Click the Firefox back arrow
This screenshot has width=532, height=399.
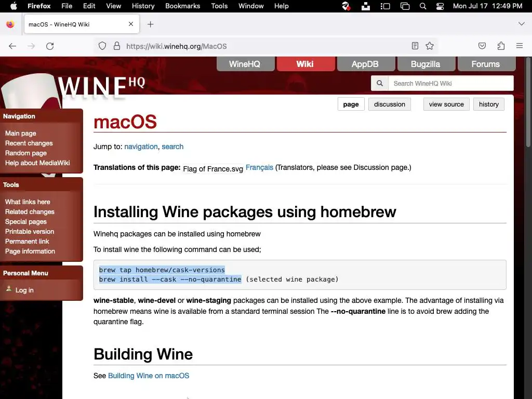(12, 46)
